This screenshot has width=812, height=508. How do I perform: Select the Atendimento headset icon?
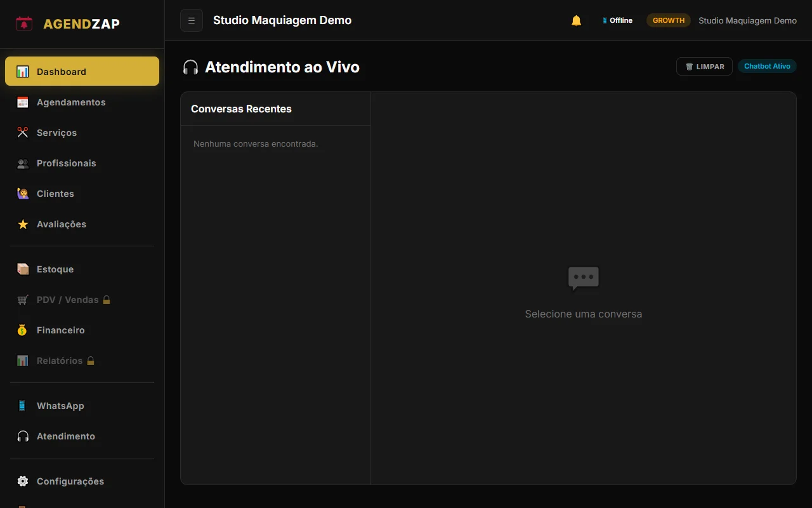(x=23, y=436)
